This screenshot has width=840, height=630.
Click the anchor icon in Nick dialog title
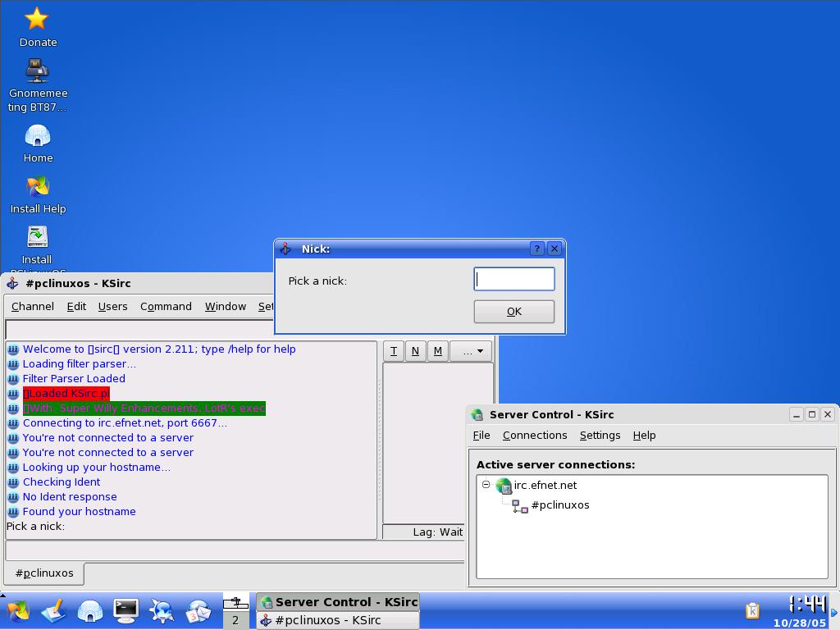click(x=285, y=249)
